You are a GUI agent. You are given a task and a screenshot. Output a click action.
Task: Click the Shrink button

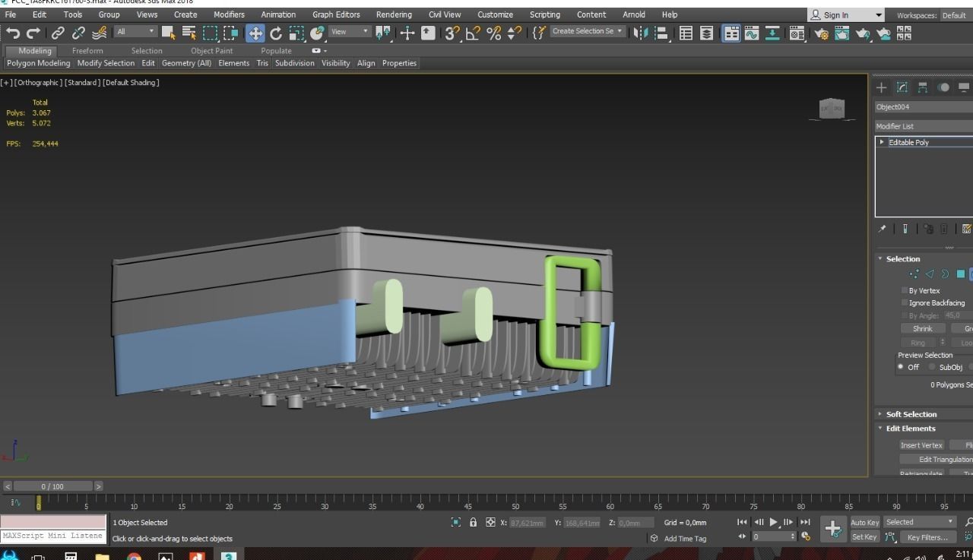click(923, 328)
